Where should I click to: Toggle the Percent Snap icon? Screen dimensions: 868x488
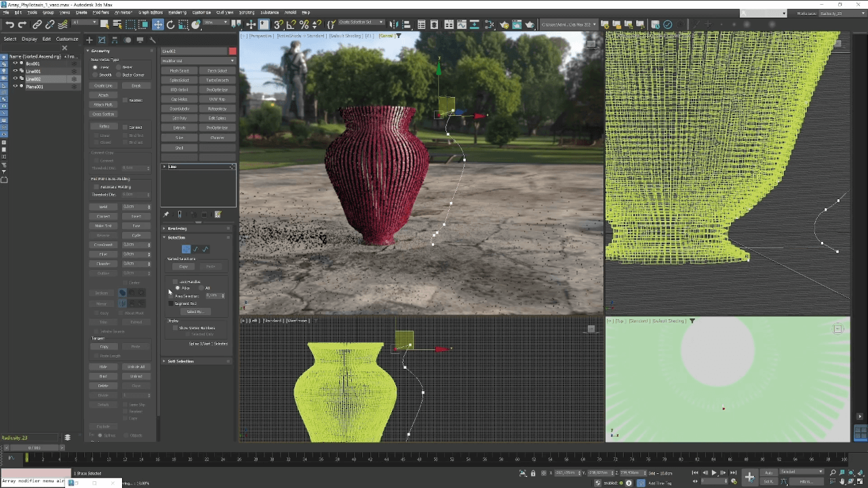coord(304,24)
